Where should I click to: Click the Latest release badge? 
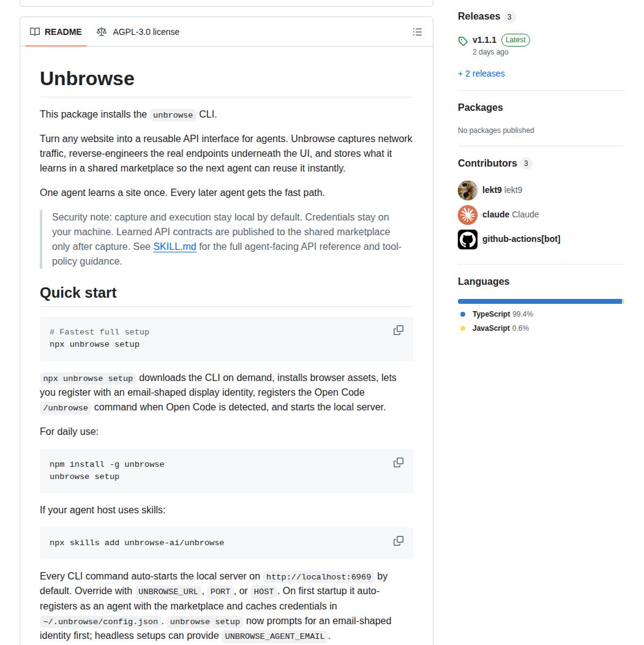(515, 39)
